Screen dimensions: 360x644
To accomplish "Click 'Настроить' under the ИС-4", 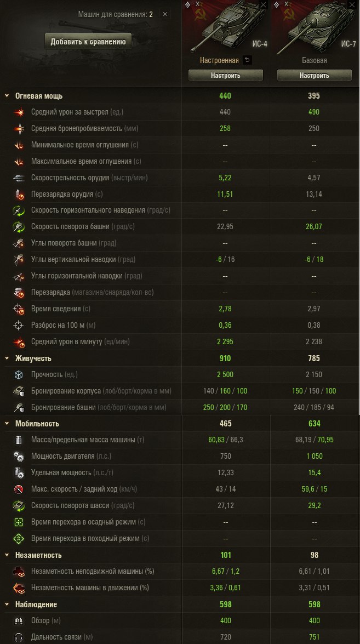I will (225, 76).
